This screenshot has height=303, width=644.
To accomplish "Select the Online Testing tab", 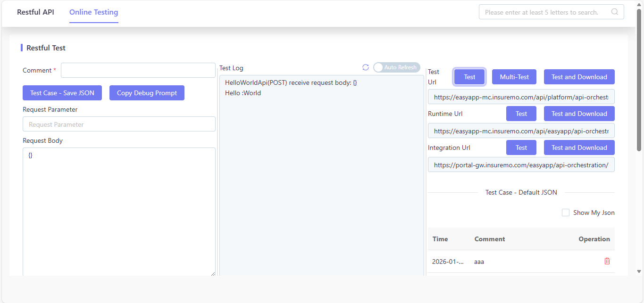I will (x=94, y=12).
